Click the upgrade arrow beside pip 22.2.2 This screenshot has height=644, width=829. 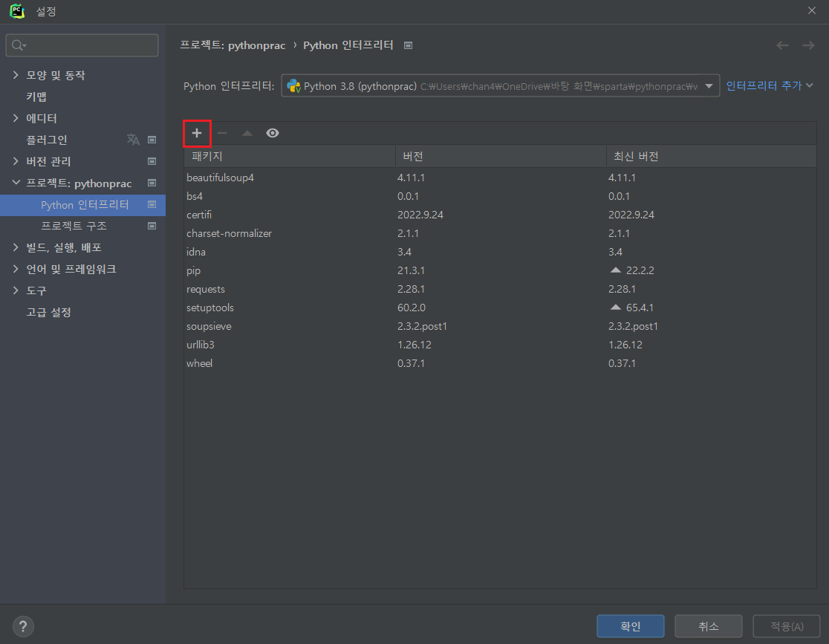(x=615, y=270)
